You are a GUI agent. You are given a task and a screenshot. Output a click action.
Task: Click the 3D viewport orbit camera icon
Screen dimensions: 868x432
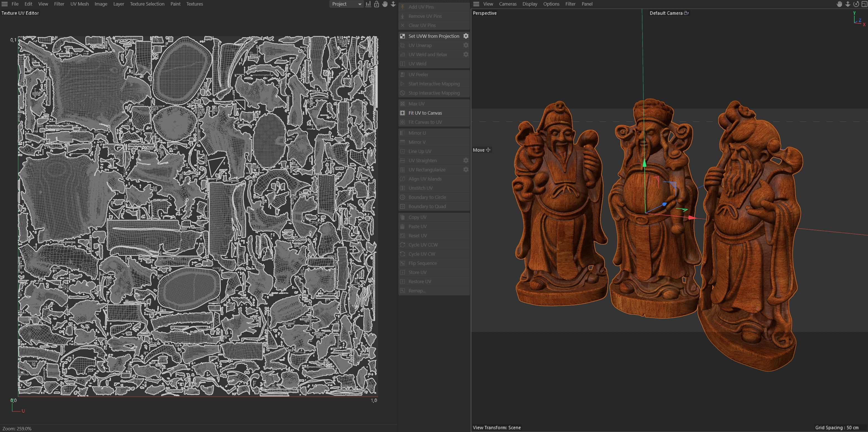coord(856,4)
